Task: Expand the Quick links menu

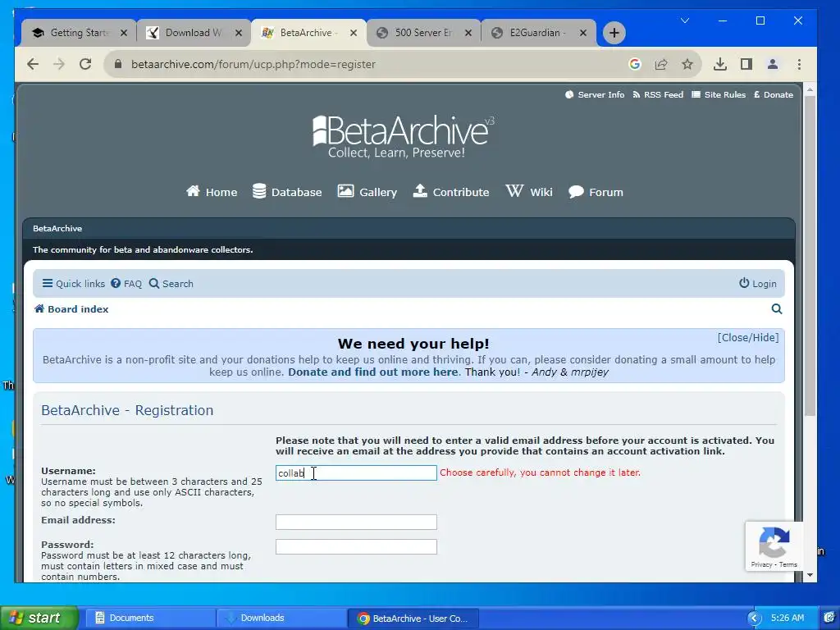Action: click(74, 284)
